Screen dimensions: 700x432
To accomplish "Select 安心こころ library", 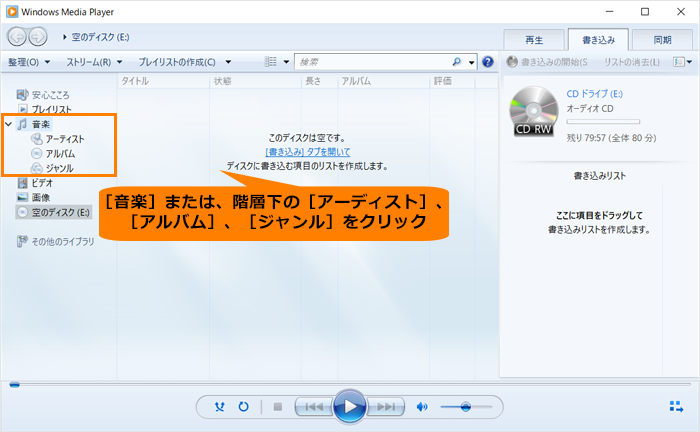I will (x=50, y=95).
